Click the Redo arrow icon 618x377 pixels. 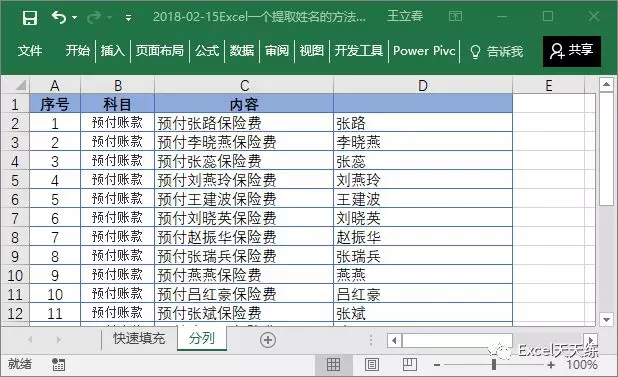(94, 18)
